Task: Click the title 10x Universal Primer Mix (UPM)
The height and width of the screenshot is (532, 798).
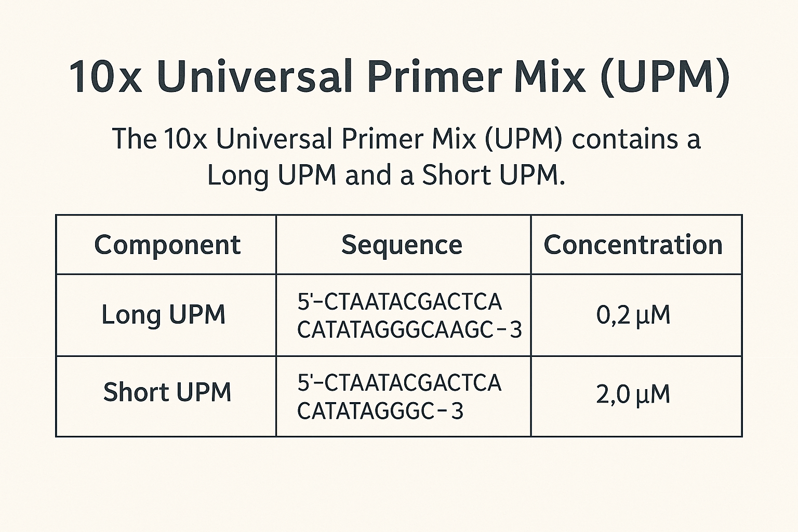Action: pyautogui.click(x=399, y=77)
